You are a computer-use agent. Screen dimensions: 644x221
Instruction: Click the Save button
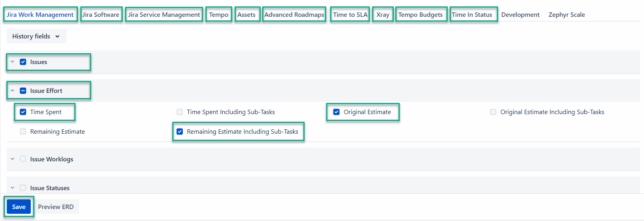click(19, 207)
